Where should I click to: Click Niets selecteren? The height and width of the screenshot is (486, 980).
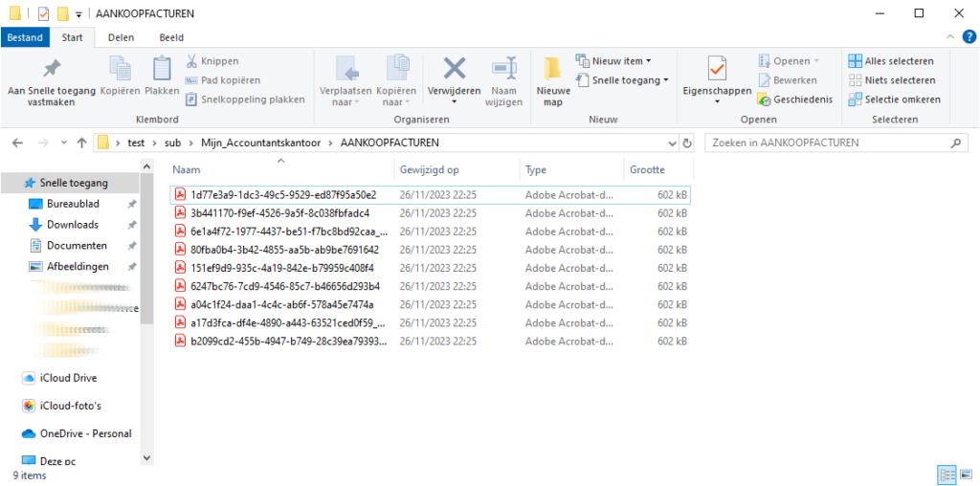[x=892, y=80]
